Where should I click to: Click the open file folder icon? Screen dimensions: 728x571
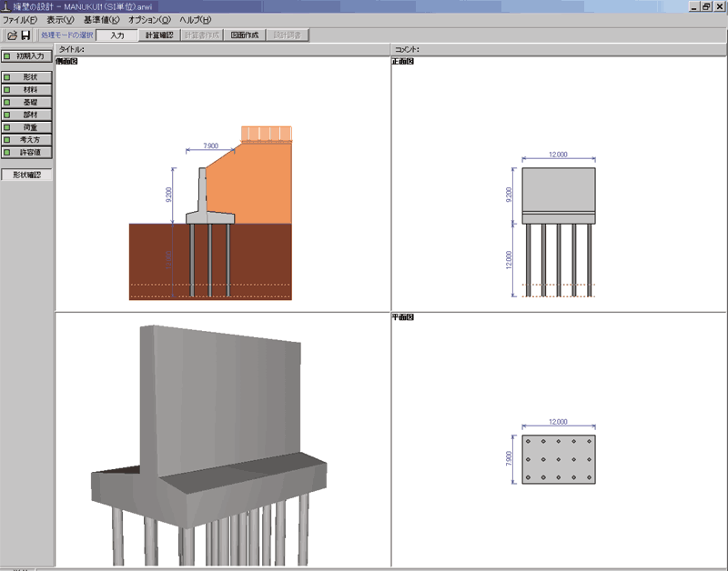click(13, 35)
